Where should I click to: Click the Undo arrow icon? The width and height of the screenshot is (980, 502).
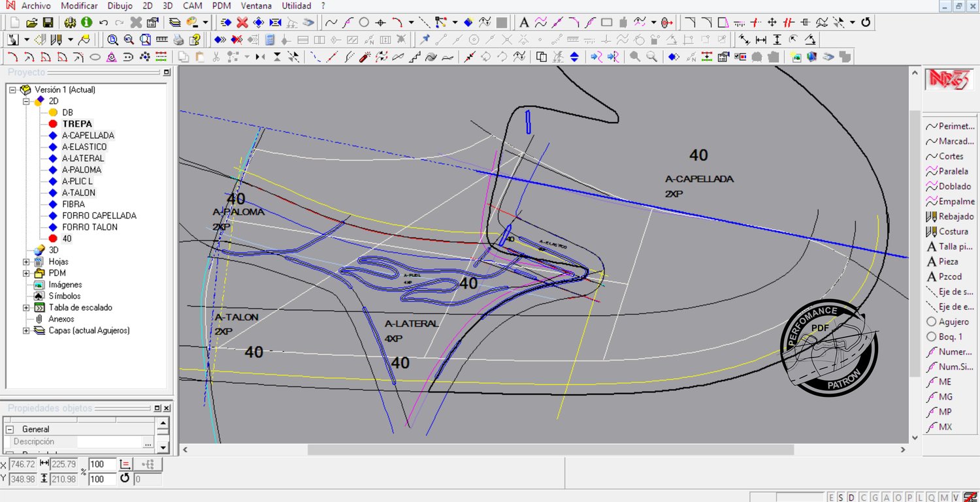(x=103, y=22)
